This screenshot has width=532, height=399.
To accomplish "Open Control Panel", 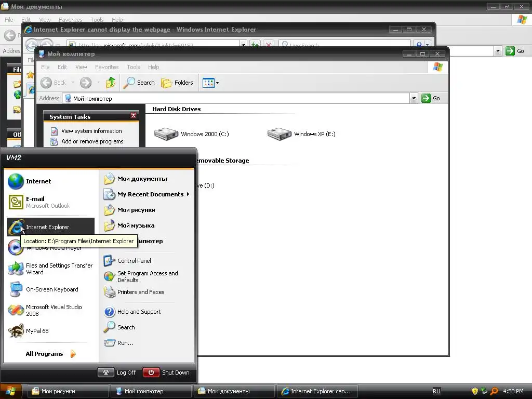I will click(147, 261).
